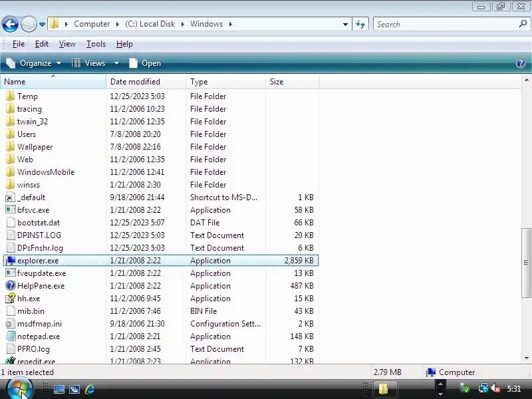
Task: Select the bfsvc.exe application icon
Action: tap(11, 209)
